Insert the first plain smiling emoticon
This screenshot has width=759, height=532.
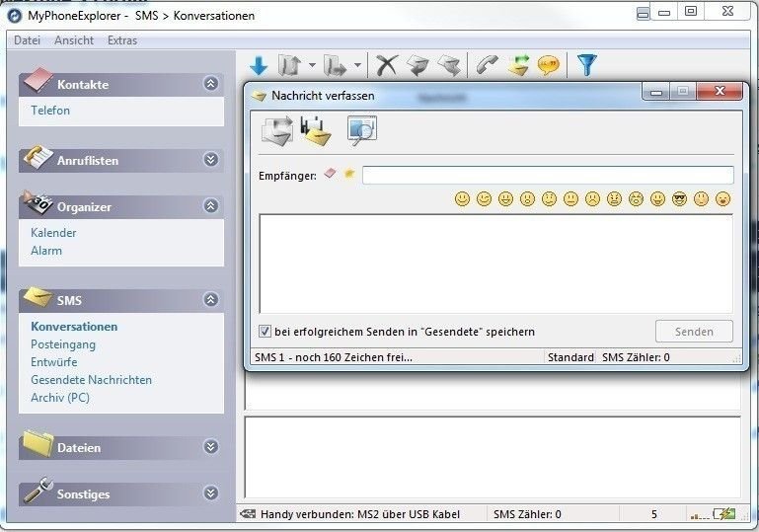(x=462, y=198)
